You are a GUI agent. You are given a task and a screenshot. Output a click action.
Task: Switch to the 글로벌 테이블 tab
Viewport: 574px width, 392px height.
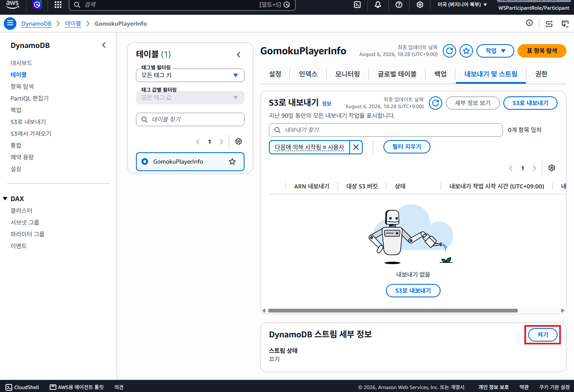click(x=397, y=74)
